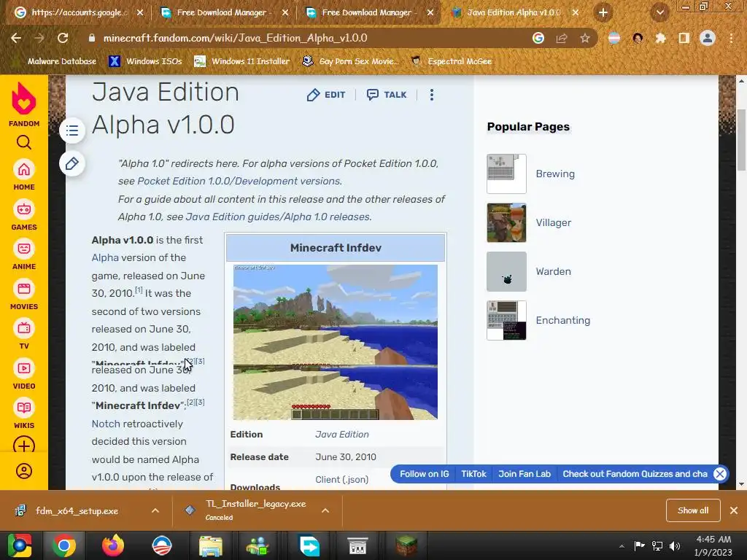Image resolution: width=747 pixels, height=560 pixels.
Task: Open a new tab with the plus button
Action: 603,13
